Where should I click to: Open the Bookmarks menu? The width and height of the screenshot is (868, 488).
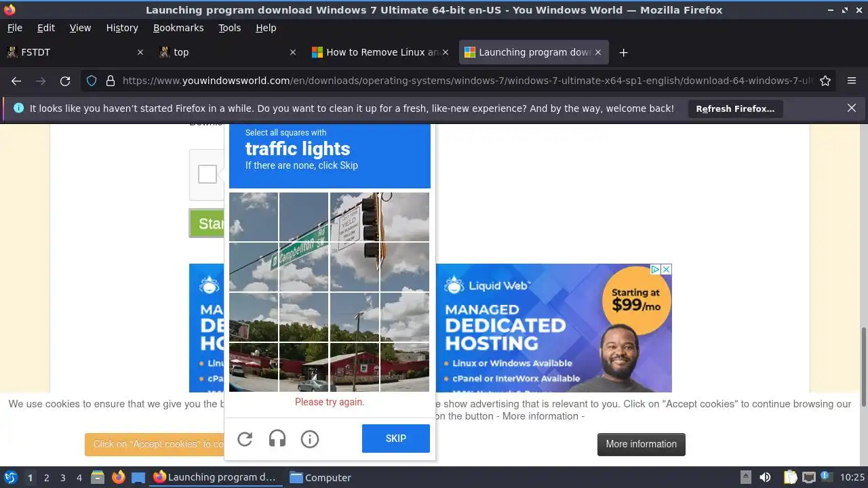point(178,28)
